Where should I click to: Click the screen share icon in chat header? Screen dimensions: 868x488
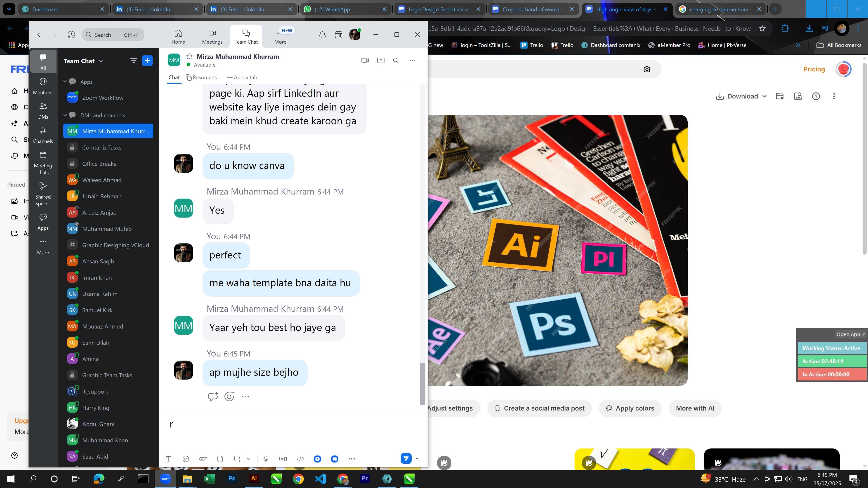click(381, 60)
